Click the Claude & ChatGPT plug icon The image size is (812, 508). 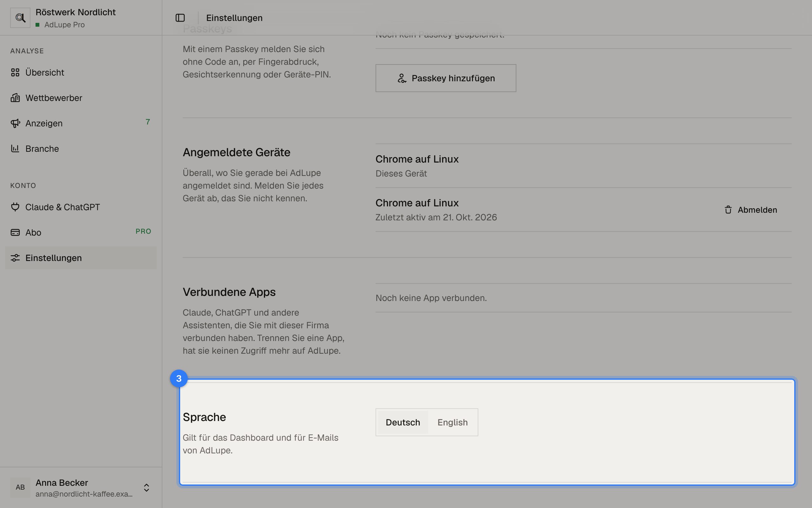click(x=15, y=207)
